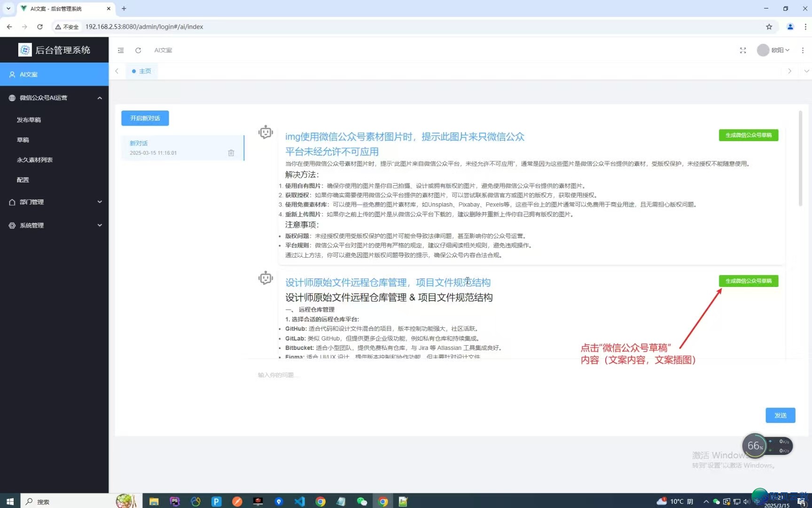The image size is (812, 508).
Task: Click 生成微信公众号草稿 on the second answer
Action: pos(748,281)
